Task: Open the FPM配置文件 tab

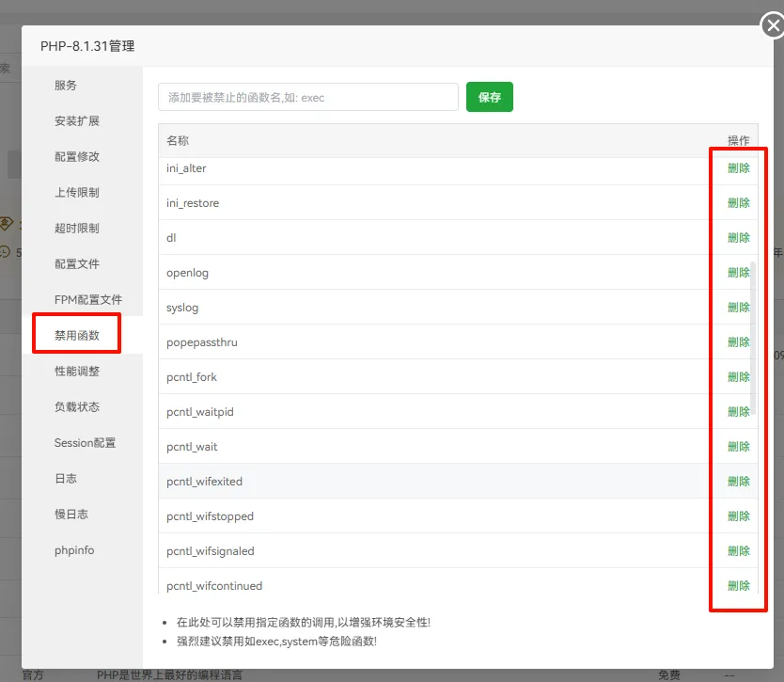Action: (x=88, y=300)
